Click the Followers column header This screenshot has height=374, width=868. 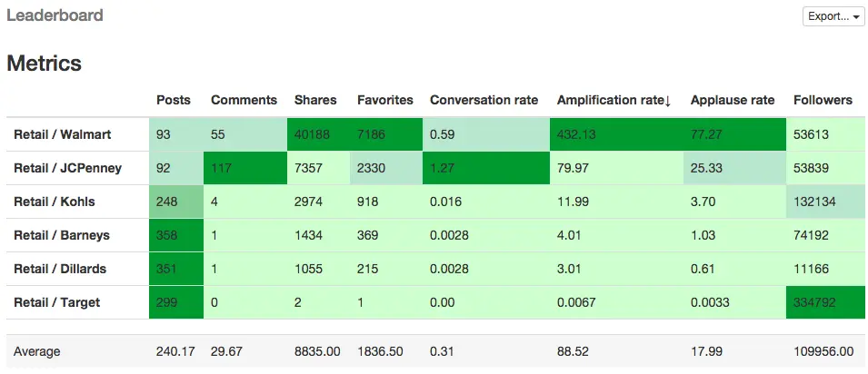tap(823, 100)
